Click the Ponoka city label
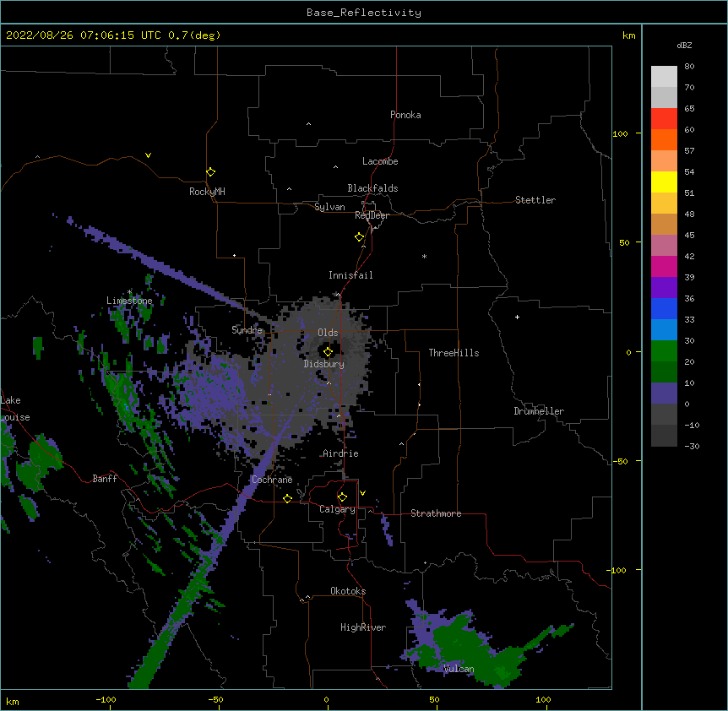The width and height of the screenshot is (728, 711). (405, 115)
